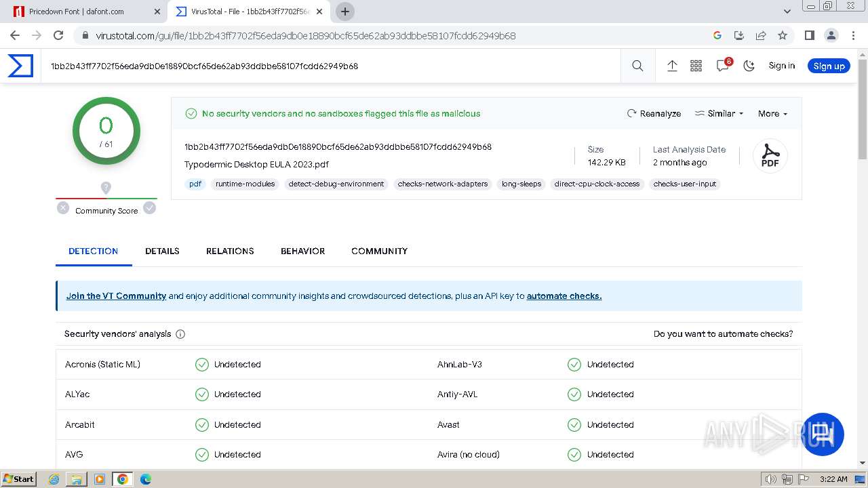Click the long-sleeps tag

coord(521,184)
